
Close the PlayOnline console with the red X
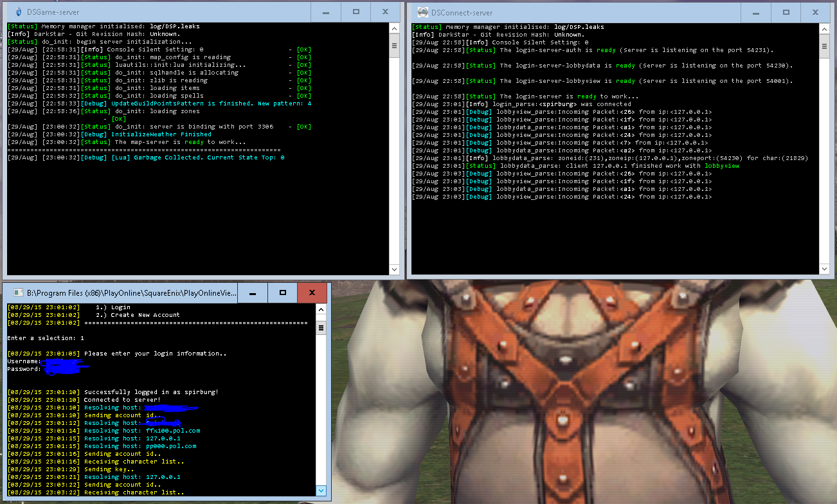pos(312,292)
